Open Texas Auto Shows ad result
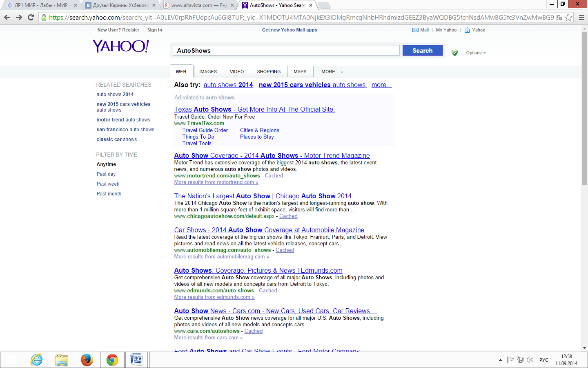The image size is (588, 368). 254,109
